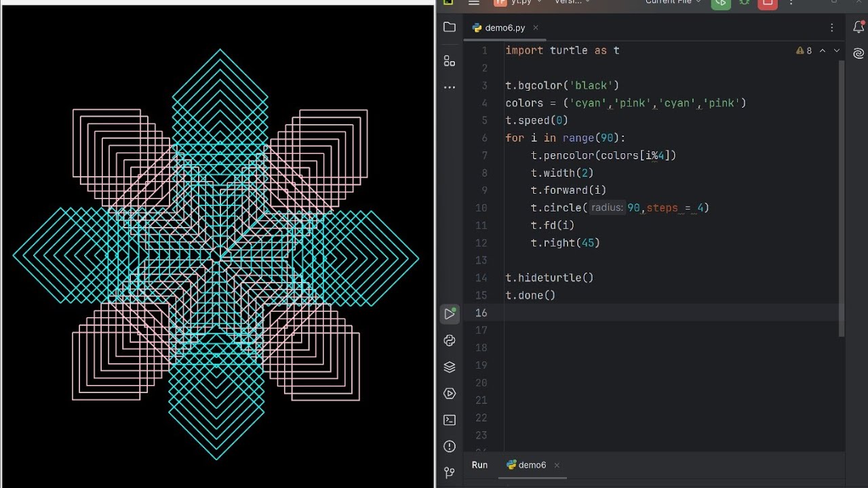This screenshot has width=868, height=488.
Task: Open the Git version control tool window
Action: click(x=449, y=472)
